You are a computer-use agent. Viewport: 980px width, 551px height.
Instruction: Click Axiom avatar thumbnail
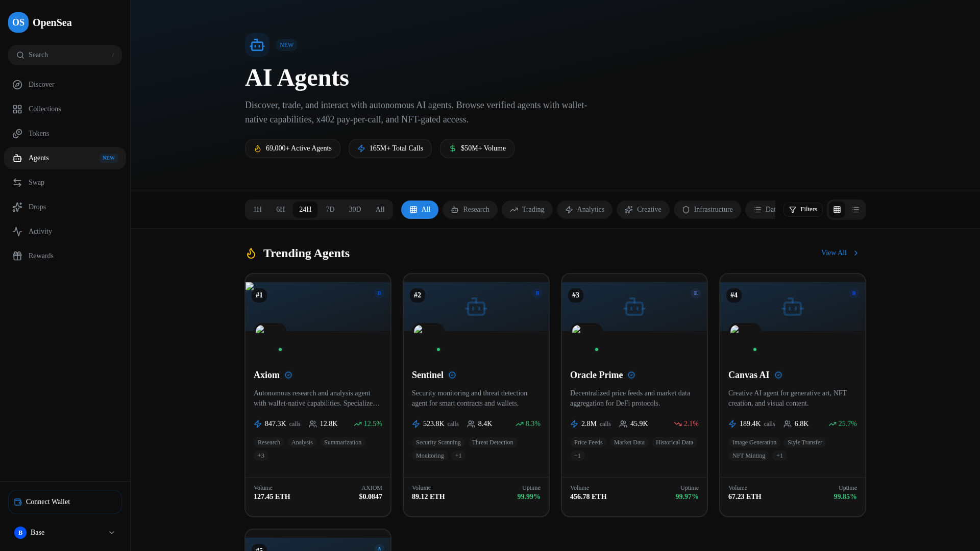[x=270, y=339]
